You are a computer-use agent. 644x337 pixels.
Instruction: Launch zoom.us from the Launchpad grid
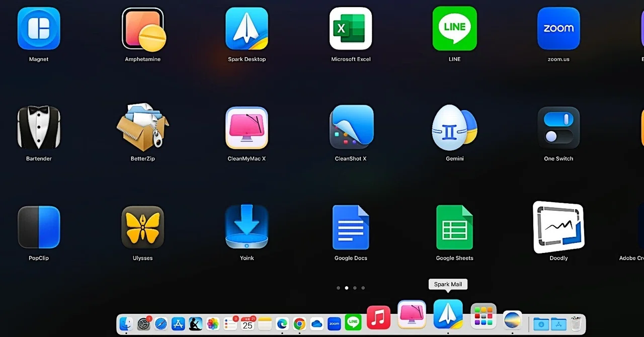coord(558,29)
